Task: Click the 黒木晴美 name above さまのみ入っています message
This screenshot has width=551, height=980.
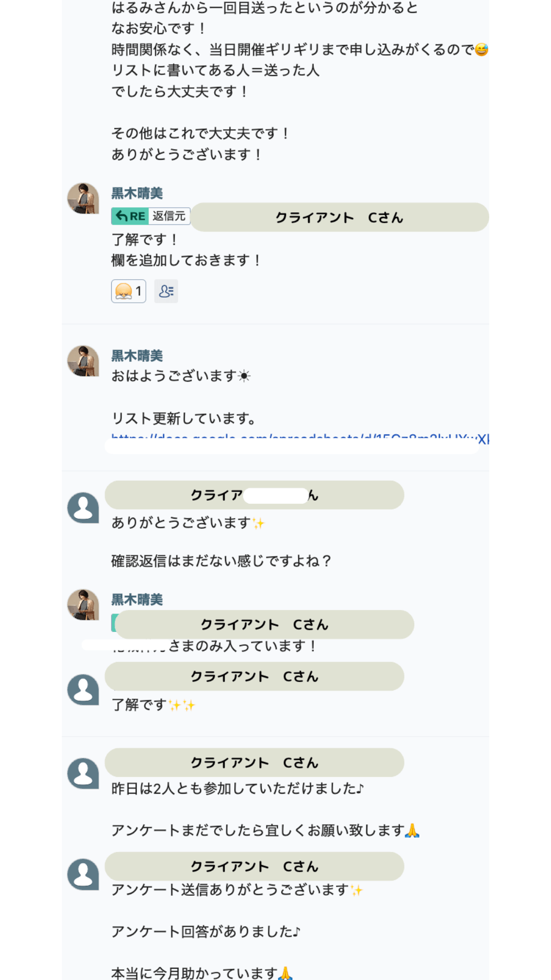Action: pyautogui.click(x=137, y=600)
